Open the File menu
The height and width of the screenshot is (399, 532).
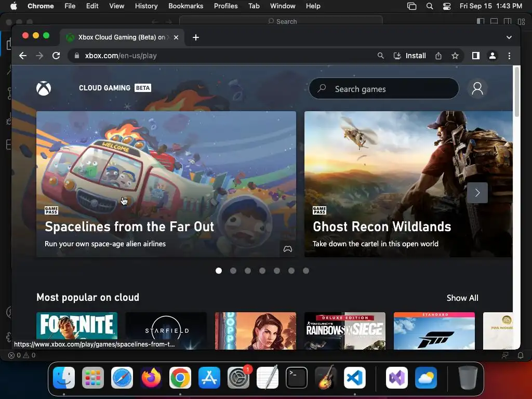click(x=70, y=6)
